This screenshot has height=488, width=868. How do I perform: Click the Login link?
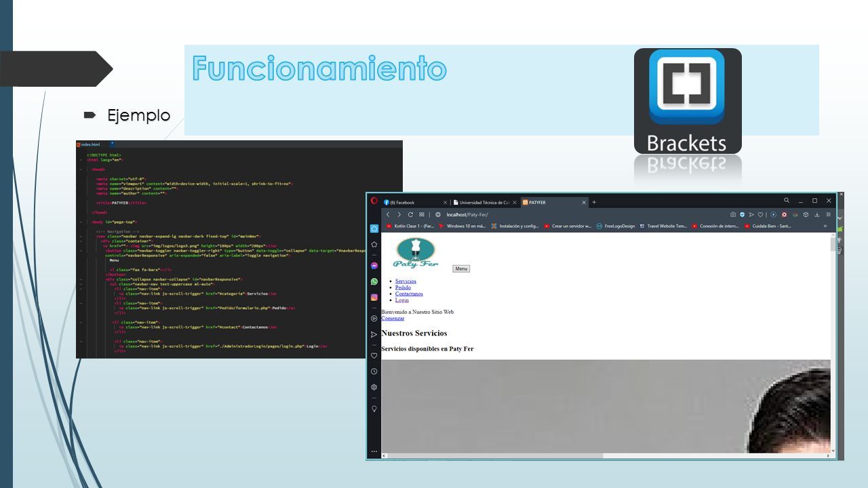click(402, 300)
